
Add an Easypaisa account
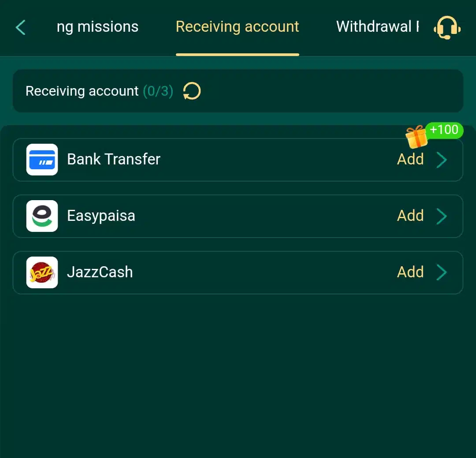click(x=410, y=216)
